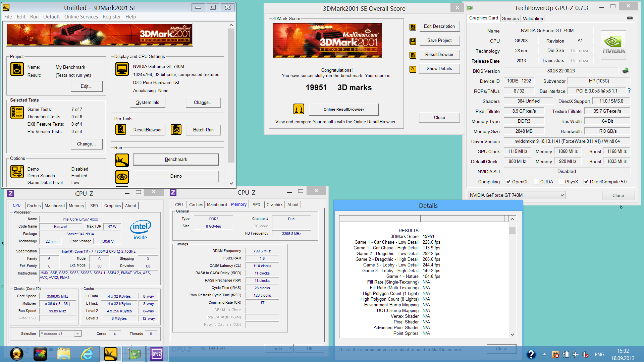The width and height of the screenshot is (644, 362).
Task: Switch to GPU-Z via taskbar icon
Action: (x=134, y=354)
